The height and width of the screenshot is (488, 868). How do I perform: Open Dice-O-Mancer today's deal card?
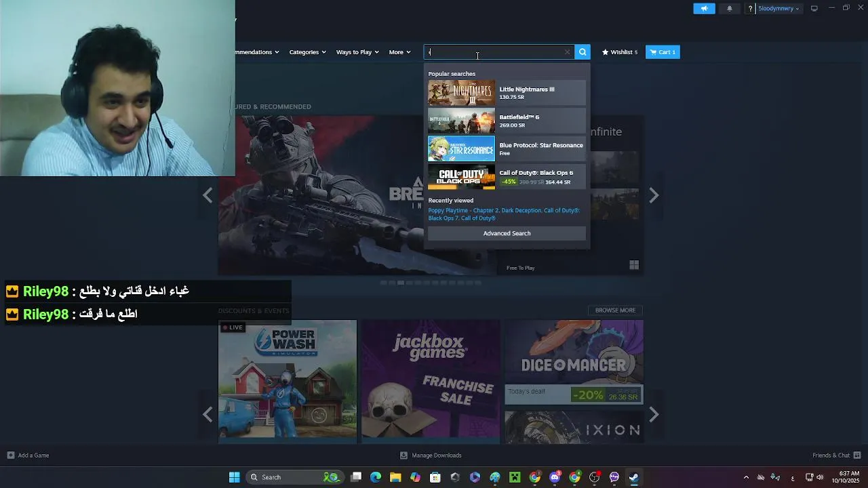[574, 363]
